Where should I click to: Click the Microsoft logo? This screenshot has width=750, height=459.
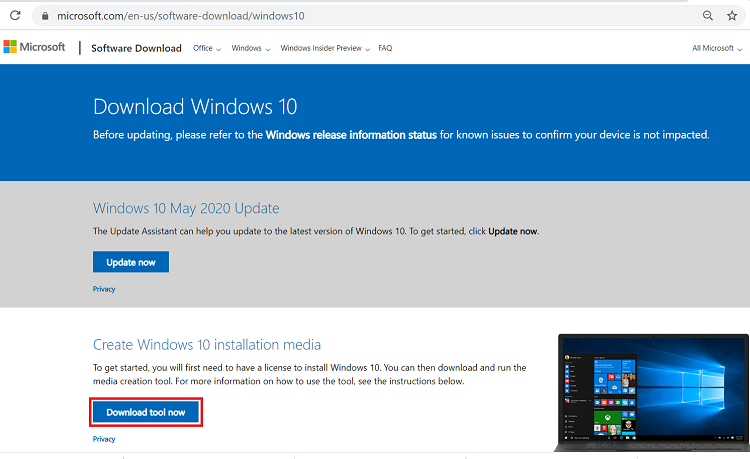34,47
